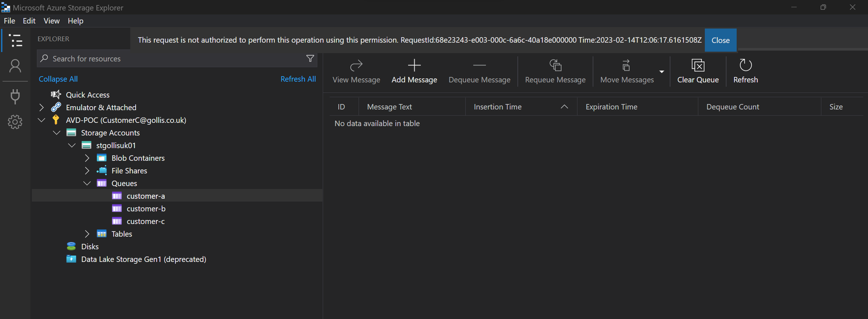Click the Quick Access star icon
Screen dimensions: 868x319
tap(56, 95)
